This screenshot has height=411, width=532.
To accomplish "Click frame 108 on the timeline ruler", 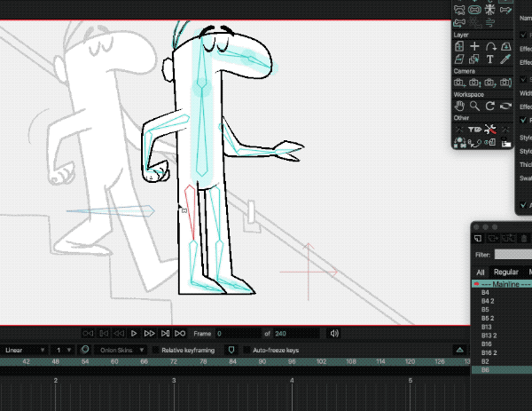I will point(351,361).
